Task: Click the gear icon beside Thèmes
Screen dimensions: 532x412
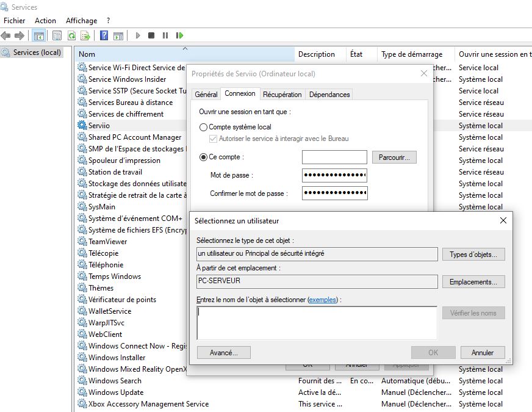Action: (x=82, y=287)
